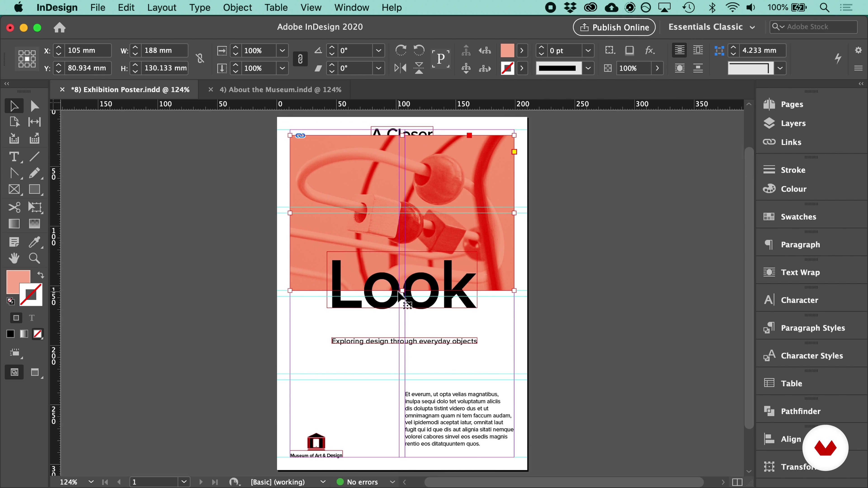Viewport: 868px width, 488px height.
Task: Select the Pencil tool in toolbar
Action: (34, 173)
